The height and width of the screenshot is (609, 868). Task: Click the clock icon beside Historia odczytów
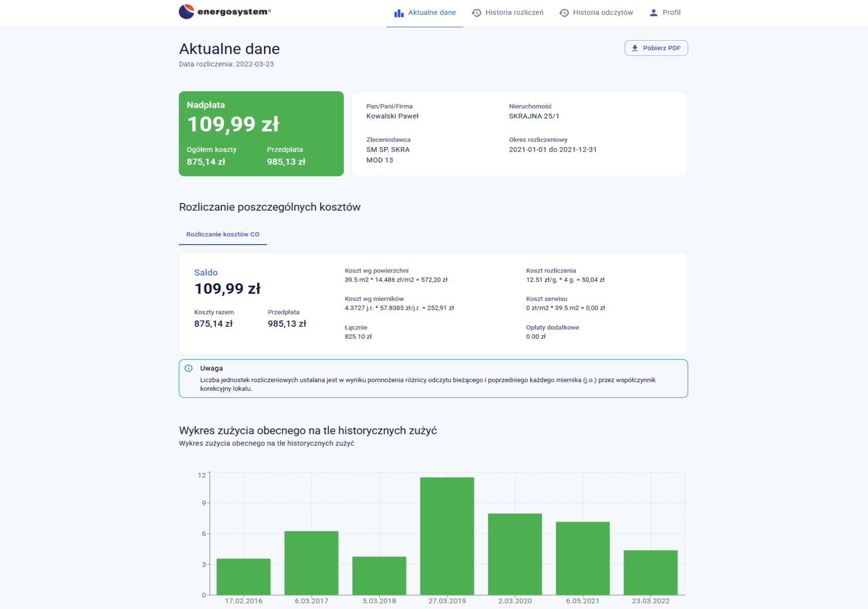coord(564,13)
